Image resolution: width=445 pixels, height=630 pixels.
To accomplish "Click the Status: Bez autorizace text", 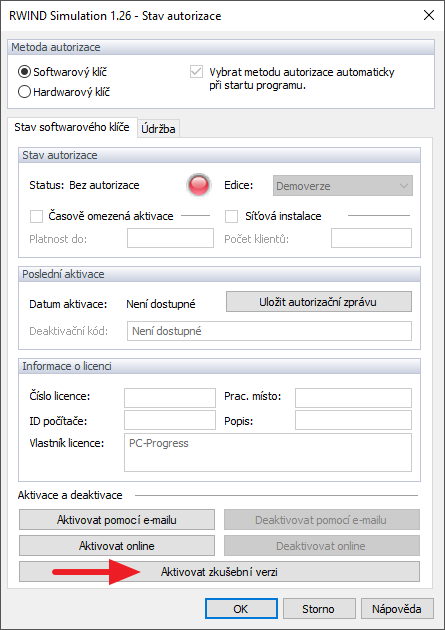I will 84,185.
